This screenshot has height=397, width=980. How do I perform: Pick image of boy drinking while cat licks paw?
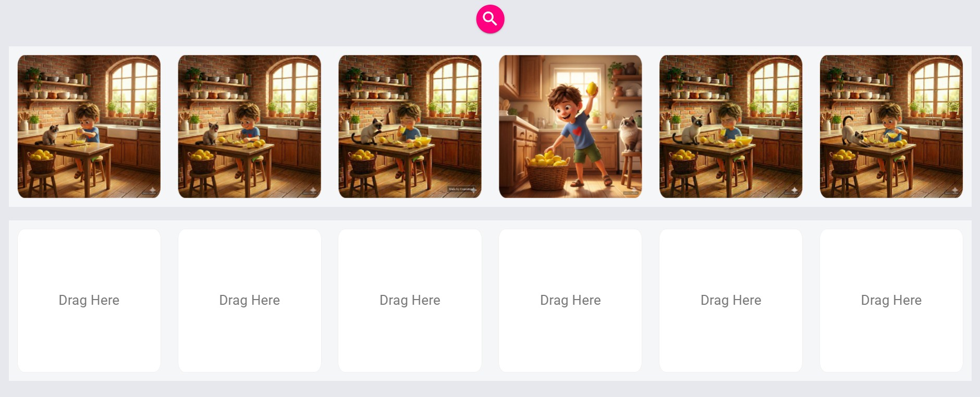410,127
